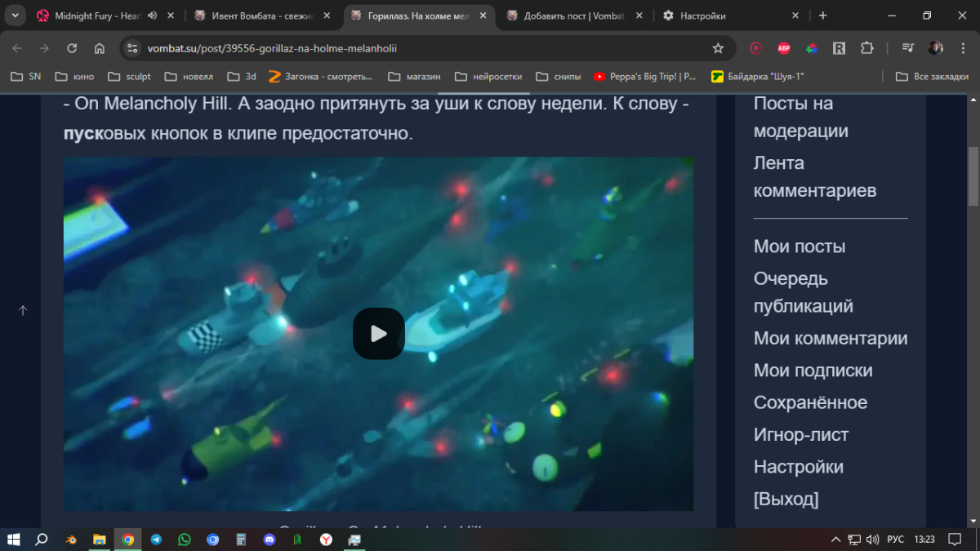
Task: Open Discord from the taskbar
Action: click(x=269, y=540)
